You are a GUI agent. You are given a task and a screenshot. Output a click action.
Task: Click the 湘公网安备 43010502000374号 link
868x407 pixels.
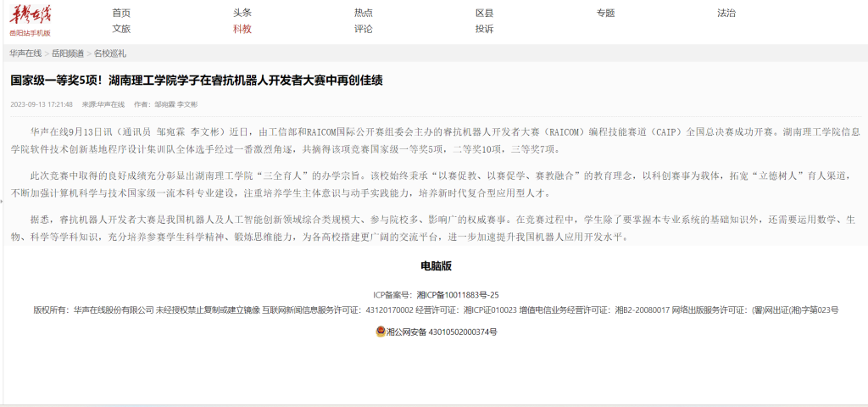[x=442, y=332]
